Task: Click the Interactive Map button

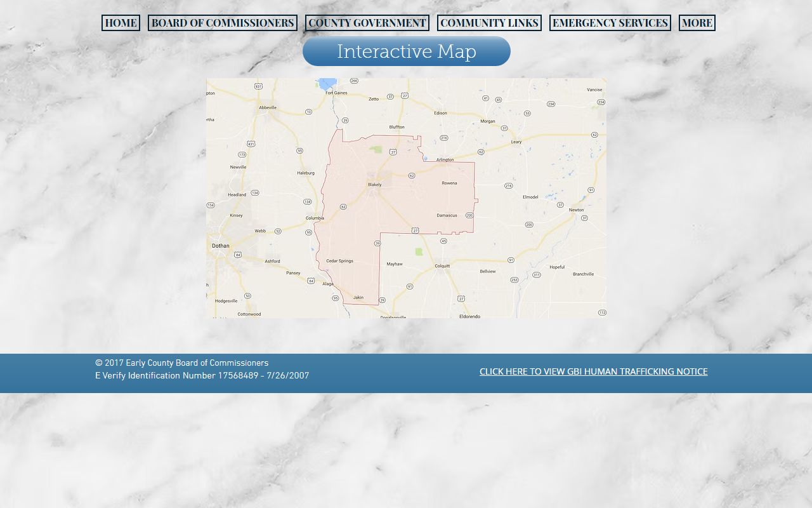Action: 407,51
